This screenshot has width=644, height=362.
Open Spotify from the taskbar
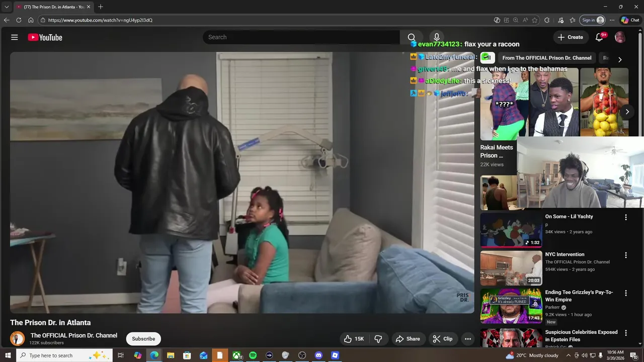point(253,355)
